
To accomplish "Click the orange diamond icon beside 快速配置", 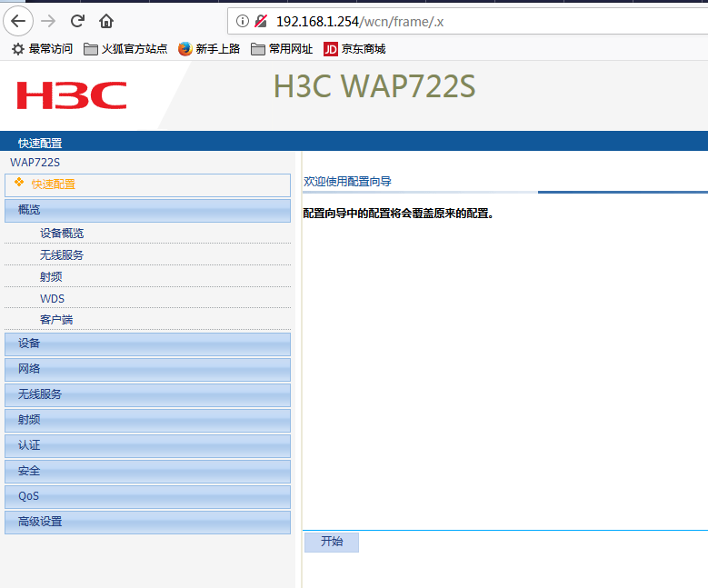I will [x=19, y=182].
